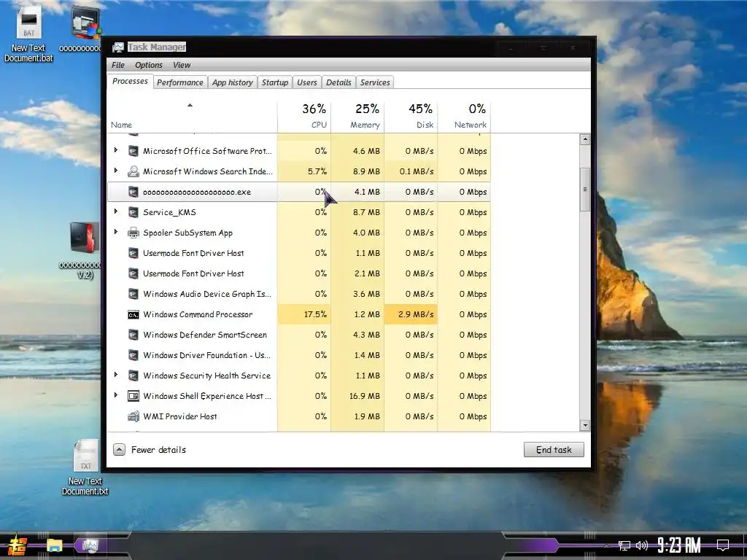Open the Options menu
The image size is (747, 560).
coord(149,65)
